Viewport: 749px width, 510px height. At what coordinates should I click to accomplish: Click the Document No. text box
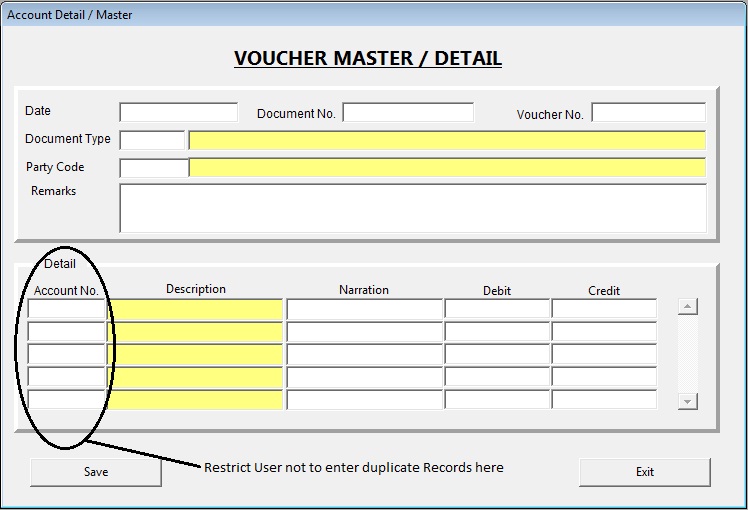[x=408, y=112]
